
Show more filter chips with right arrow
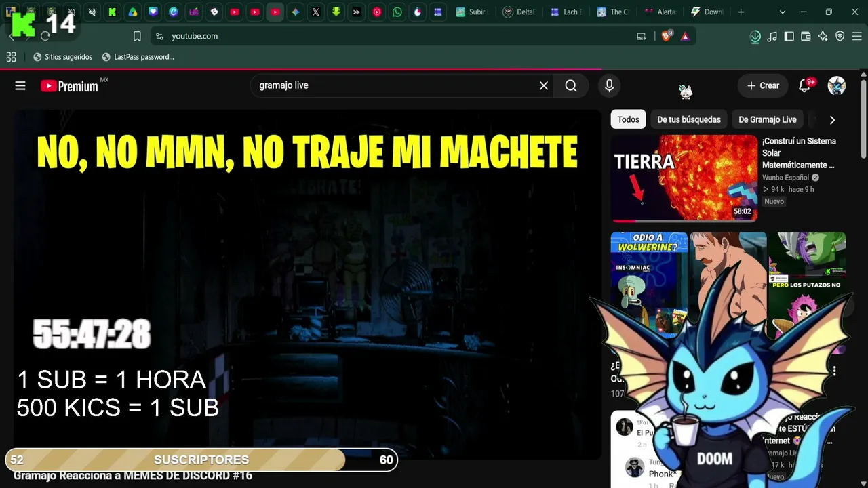[x=832, y=119]
